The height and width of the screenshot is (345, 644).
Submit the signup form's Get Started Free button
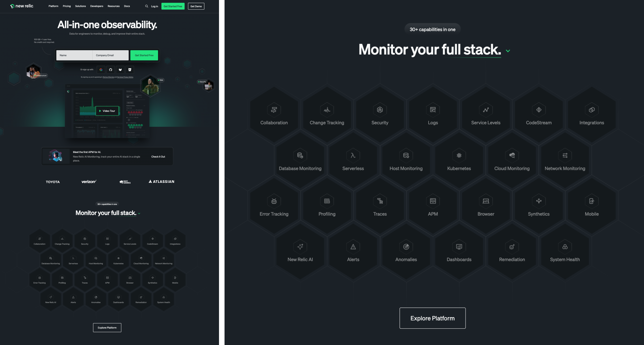click(144, 55)
